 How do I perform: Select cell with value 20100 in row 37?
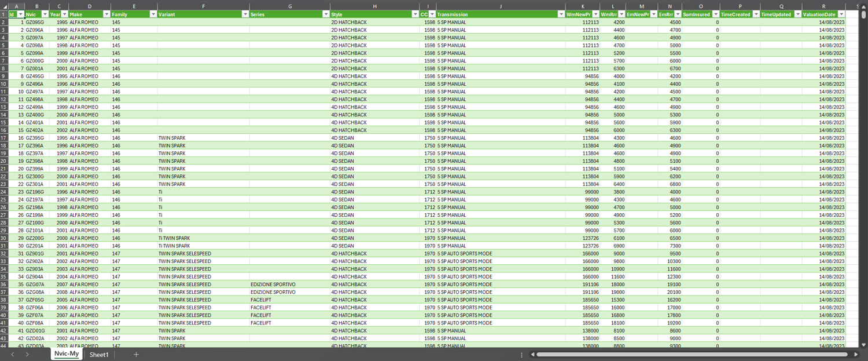(670, 292)
